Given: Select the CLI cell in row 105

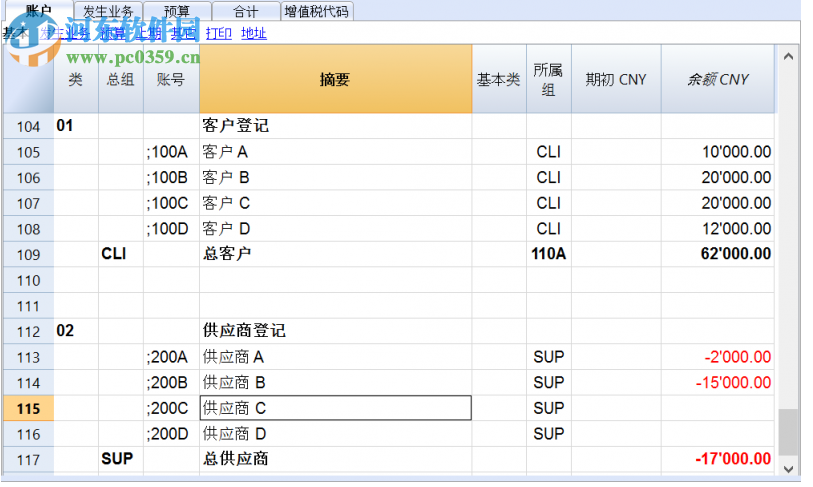Looking at the screenshot, I should click(x=549, y=152).
